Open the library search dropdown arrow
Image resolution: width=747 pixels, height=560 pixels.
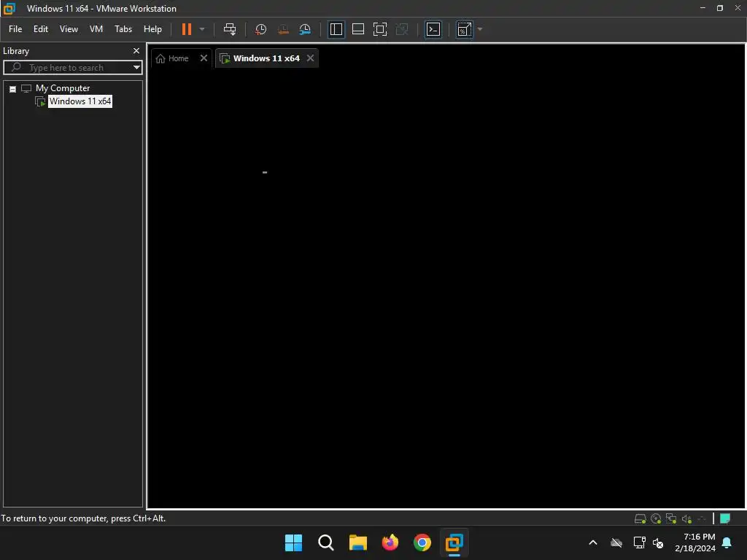pyautogui.click(x=136, y=68)
